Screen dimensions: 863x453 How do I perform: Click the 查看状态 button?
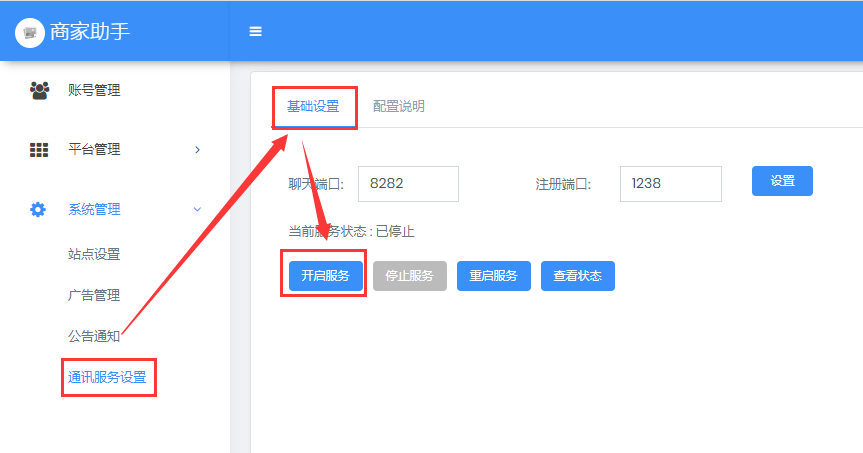coord(578,276)
